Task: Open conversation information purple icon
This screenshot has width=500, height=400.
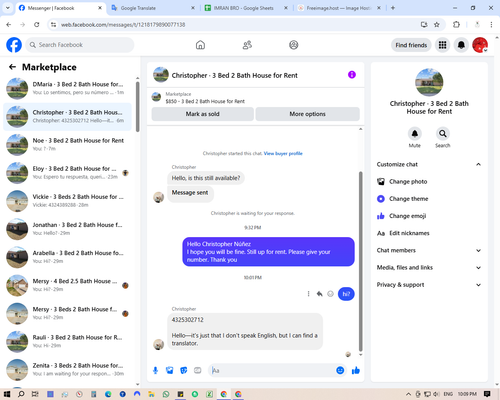Action: point(352,75)
